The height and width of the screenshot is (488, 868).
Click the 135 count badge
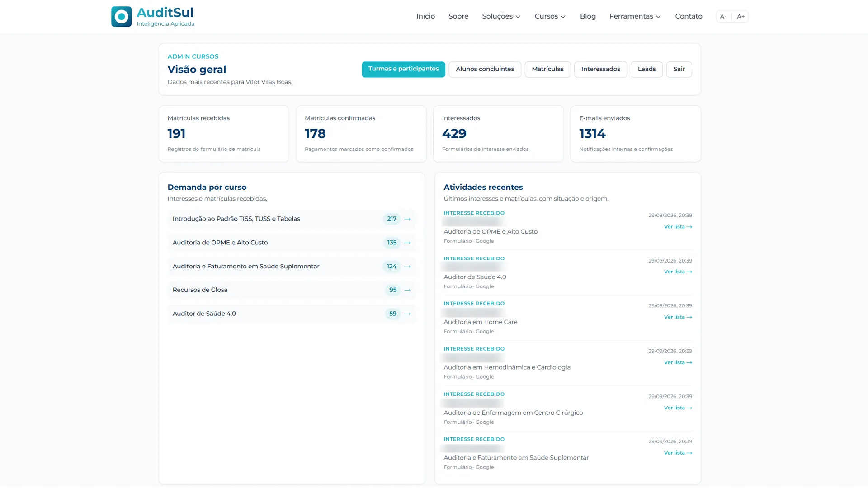coord(392,243)
